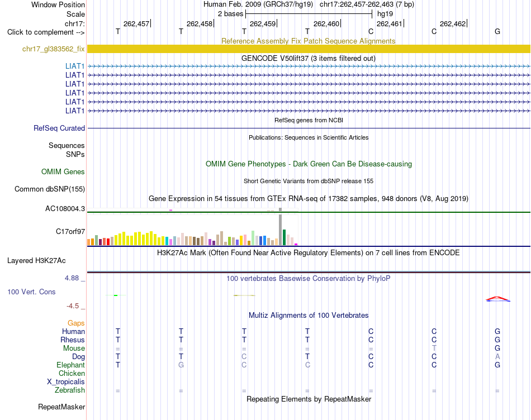The width and height of the screenshot is (531, 420).
Task: Click the RefSeq Curated track label
Action: point(59,128)
